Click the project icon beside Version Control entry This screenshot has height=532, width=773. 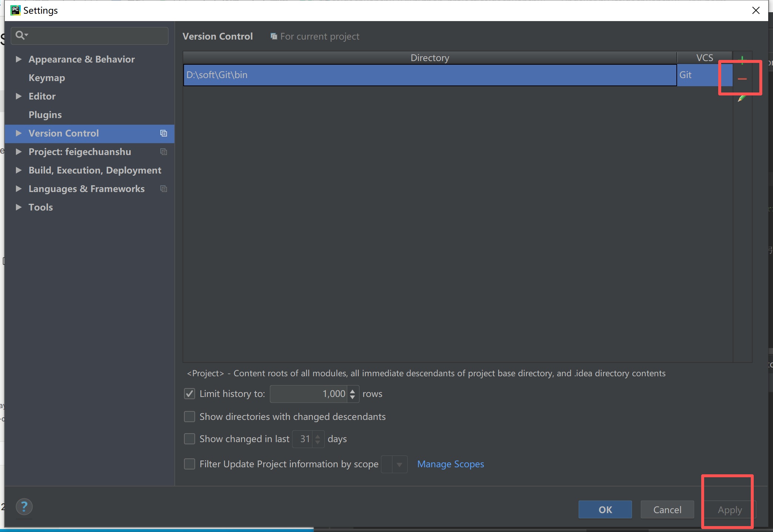tap(163, 133)
